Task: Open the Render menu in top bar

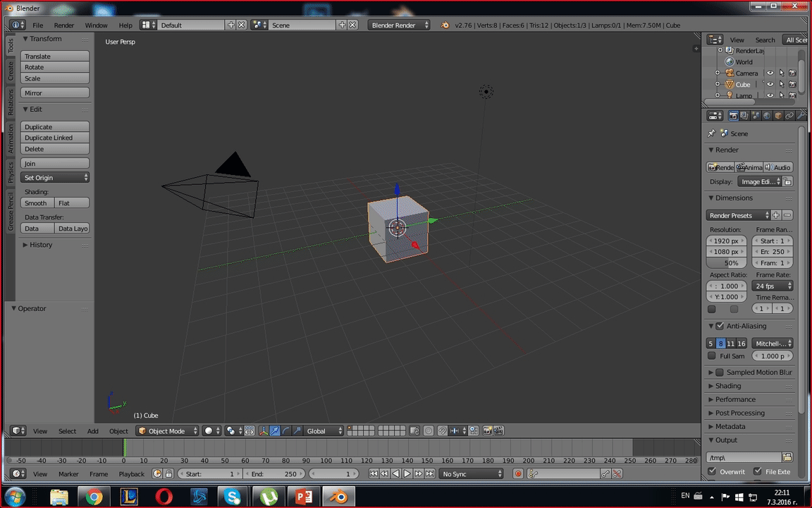Action: 64,25
